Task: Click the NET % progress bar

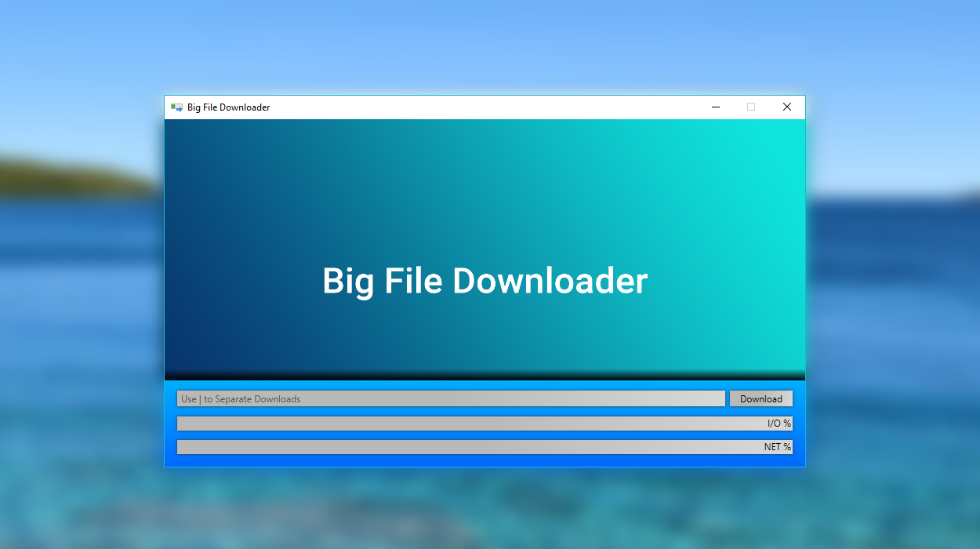Action: click(485, 447)
